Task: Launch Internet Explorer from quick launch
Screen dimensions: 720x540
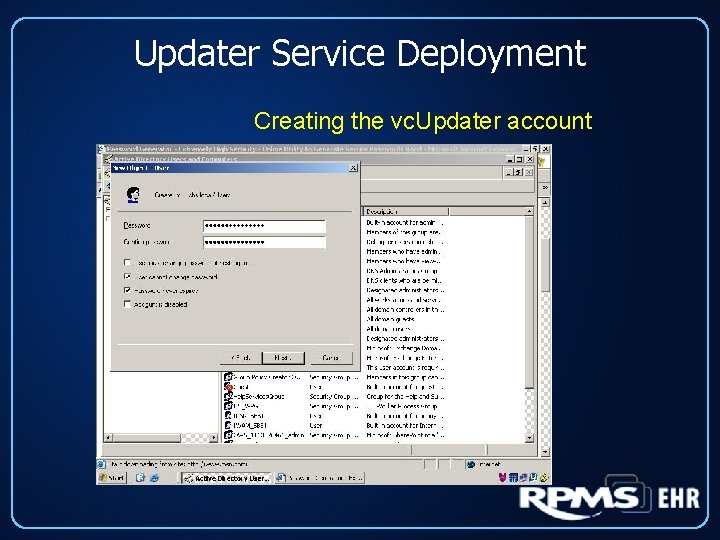Action: (x=155, y=478)
